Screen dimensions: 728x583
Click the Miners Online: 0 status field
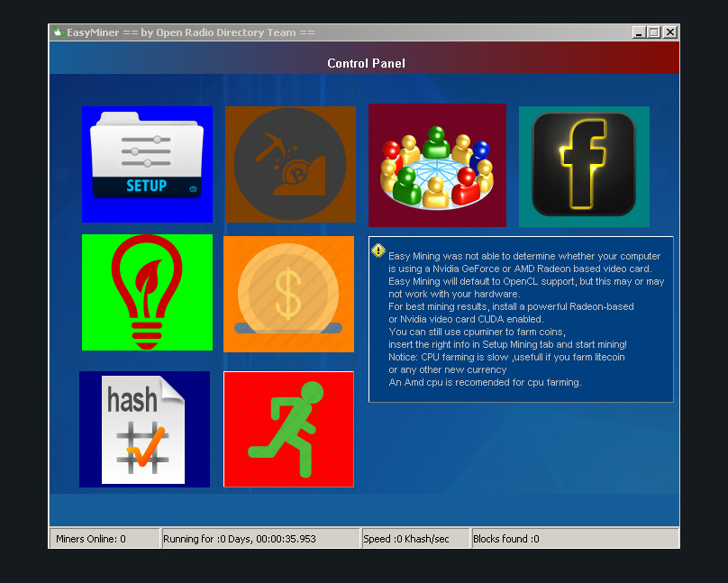105,539
